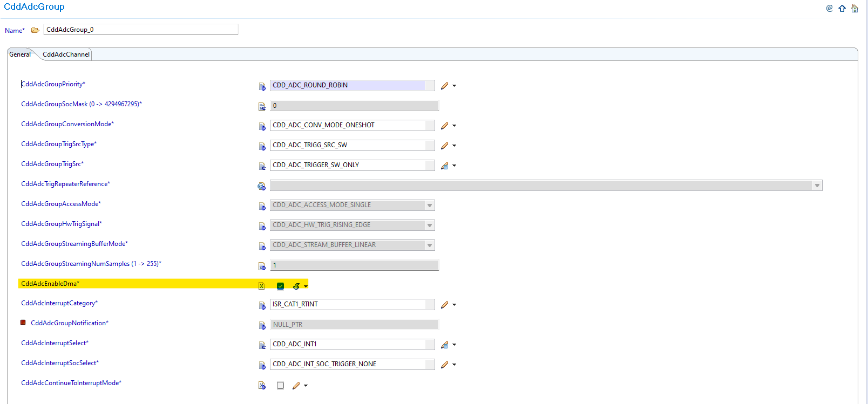Click the file icon for CddAdcInterruptCategory
Image resolution: width=868 pixels, height=404 pixels.
(x=262, y=305)
